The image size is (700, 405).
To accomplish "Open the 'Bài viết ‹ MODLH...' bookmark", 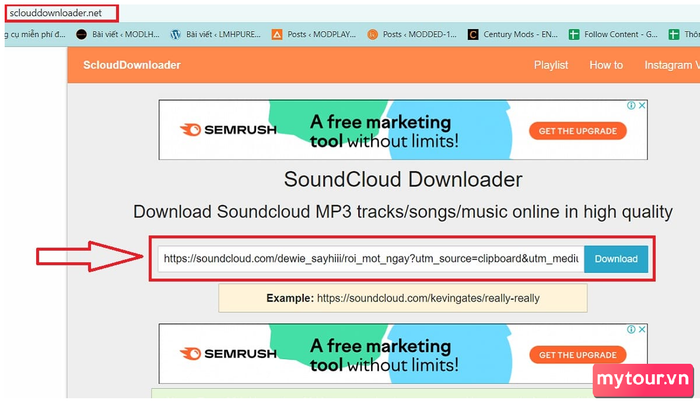I will point(118,34).
